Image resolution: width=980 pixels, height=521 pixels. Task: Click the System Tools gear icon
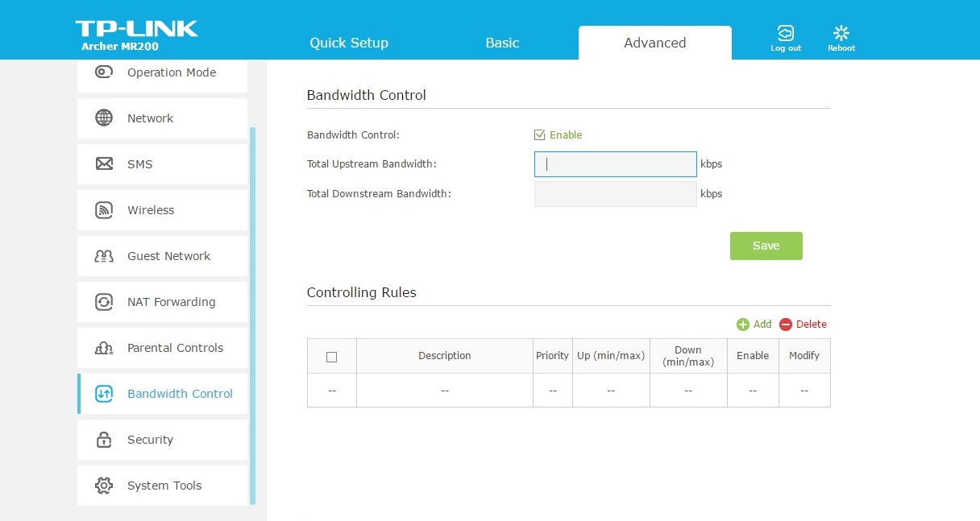[x=104, y=486]
